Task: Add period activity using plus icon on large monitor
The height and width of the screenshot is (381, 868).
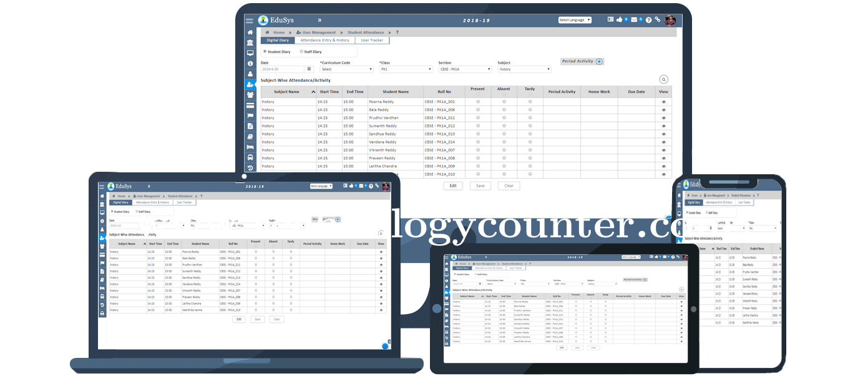Action: tap(599, 61)
